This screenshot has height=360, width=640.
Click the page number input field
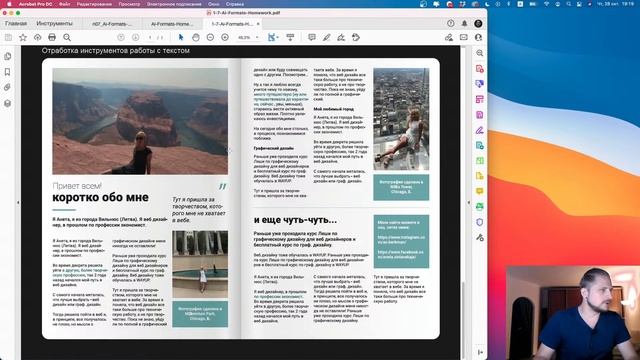click(x=150, y=38)
